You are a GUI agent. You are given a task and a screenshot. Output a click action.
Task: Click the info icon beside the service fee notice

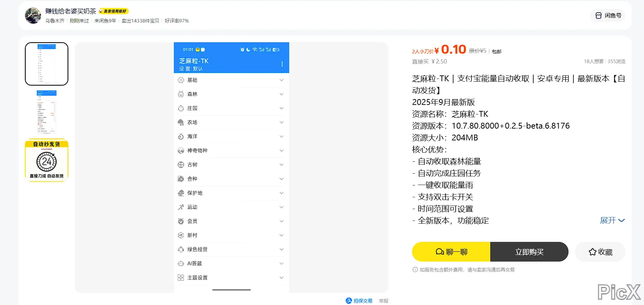click(x=415, y=270)
